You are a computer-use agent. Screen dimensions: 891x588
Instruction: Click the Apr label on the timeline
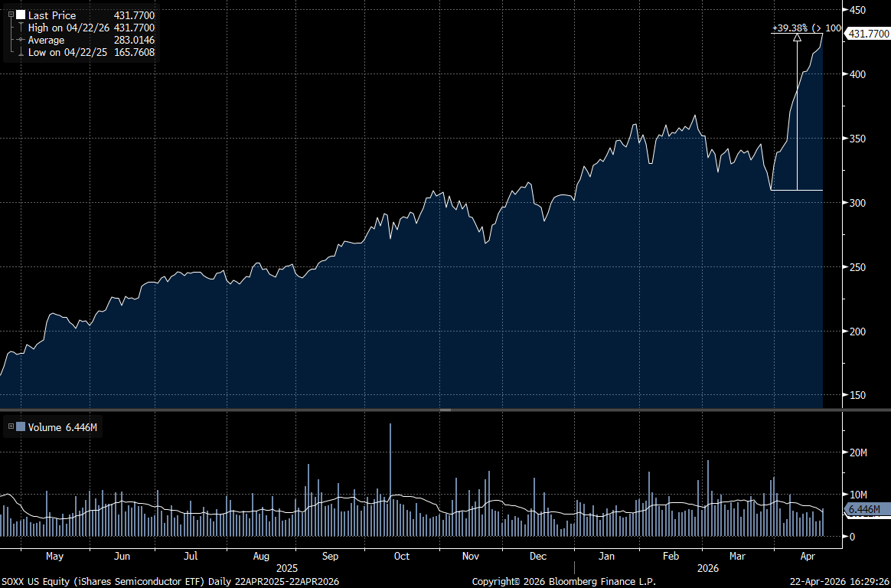coord(808,557)
